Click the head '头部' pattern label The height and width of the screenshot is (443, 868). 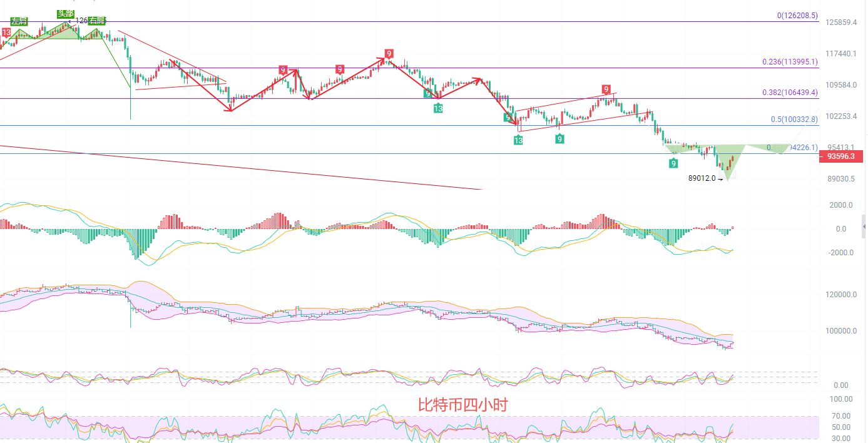65,14
